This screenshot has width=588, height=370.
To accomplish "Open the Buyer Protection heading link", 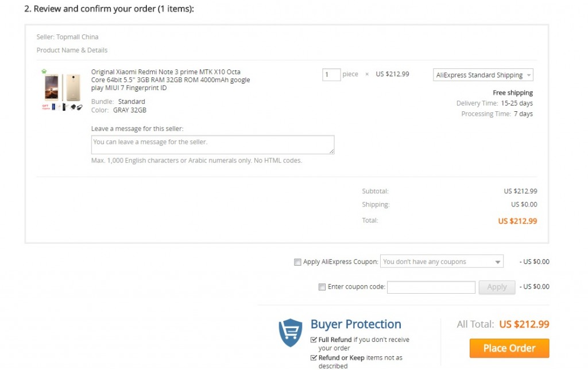I will [355, 324].
